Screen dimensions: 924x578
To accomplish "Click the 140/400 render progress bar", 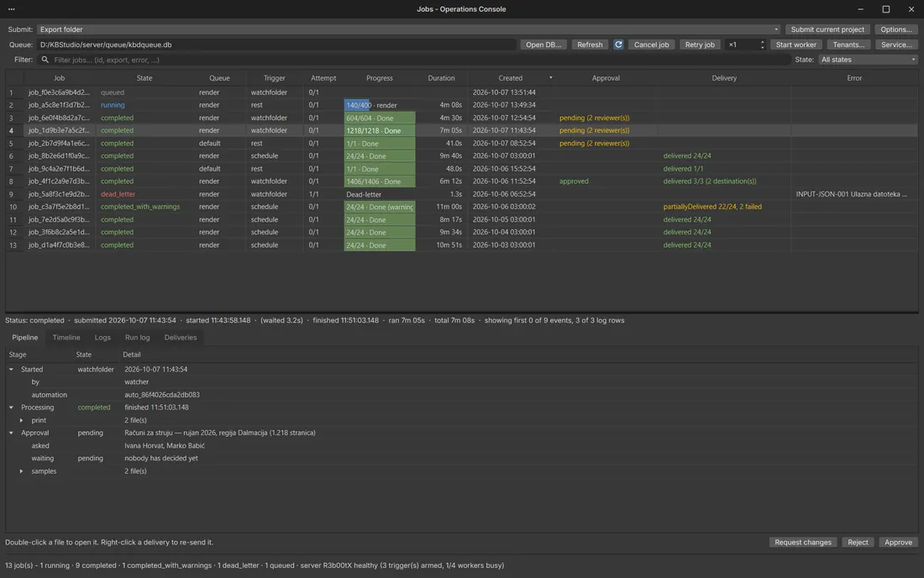I will point(380,106).
